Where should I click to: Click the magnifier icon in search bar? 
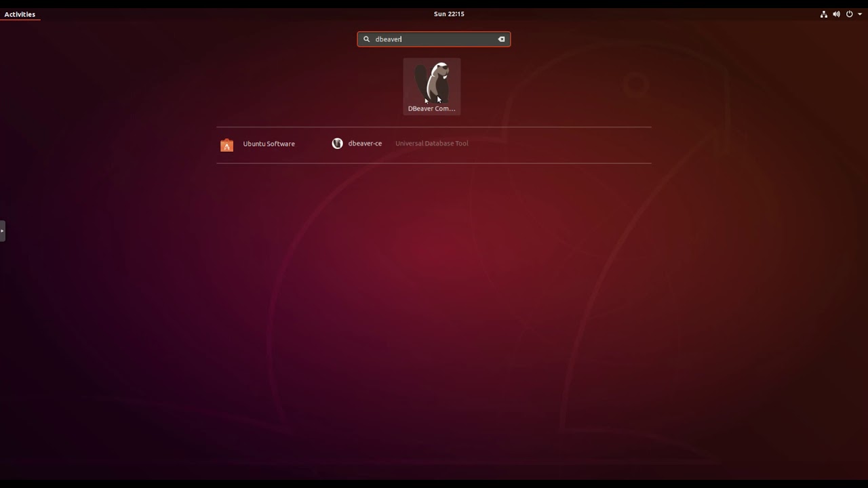tap(367, 39)
